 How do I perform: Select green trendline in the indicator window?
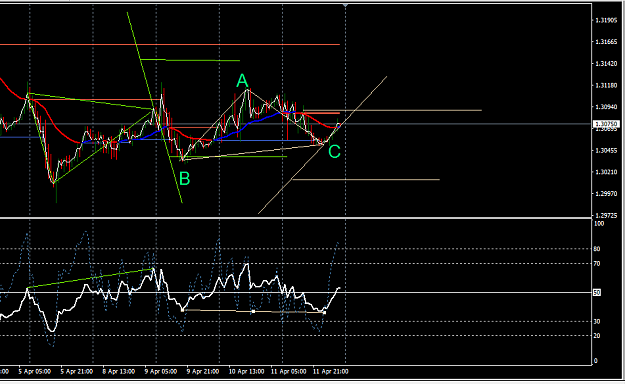click(x=90, y=278)
